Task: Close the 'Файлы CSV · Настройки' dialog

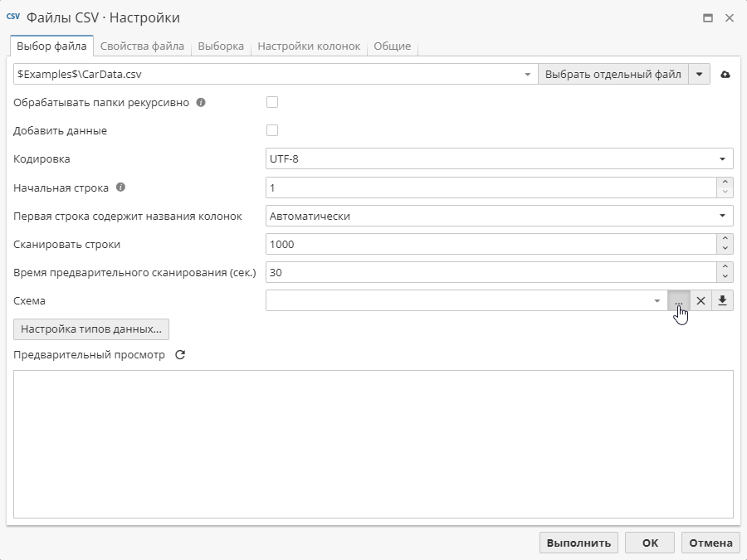Action: tap(730, 18)
